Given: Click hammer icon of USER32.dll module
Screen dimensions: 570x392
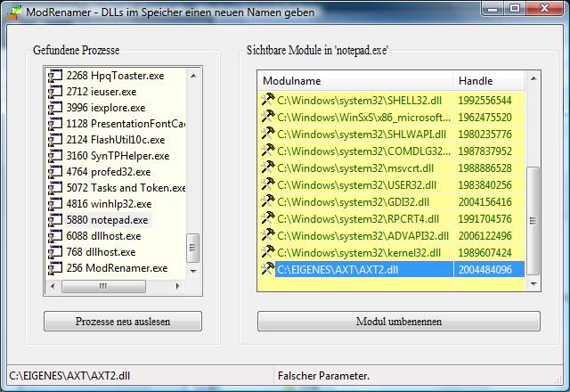Looking at the screenshot, I should [x=268, y=184].
